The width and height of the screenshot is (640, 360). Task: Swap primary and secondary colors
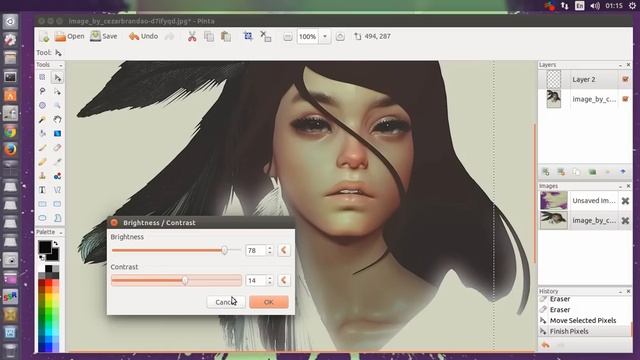[56, 243]
